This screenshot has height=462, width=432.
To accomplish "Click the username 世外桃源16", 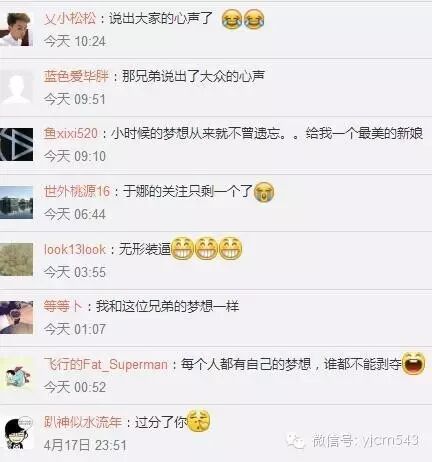I will 77,191.
